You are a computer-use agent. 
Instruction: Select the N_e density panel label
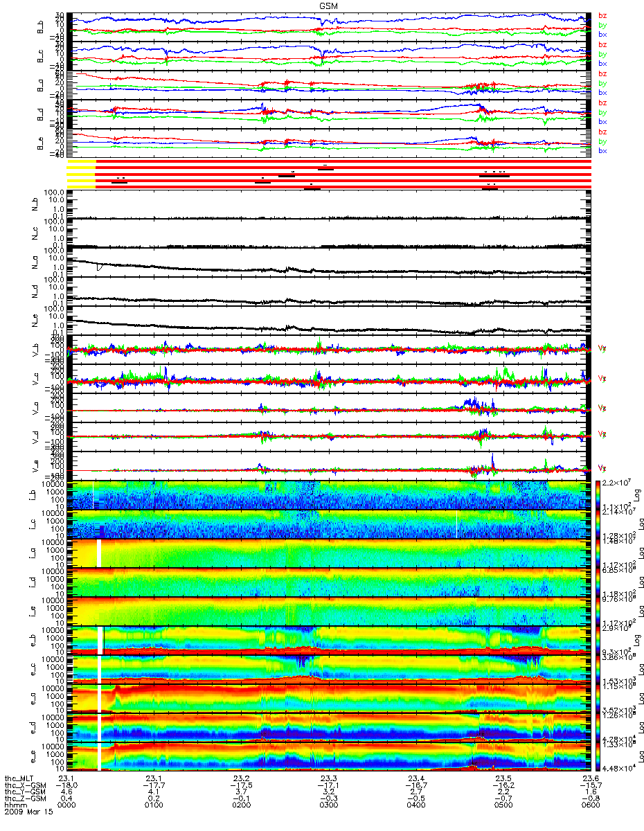(x=35, y=321)
